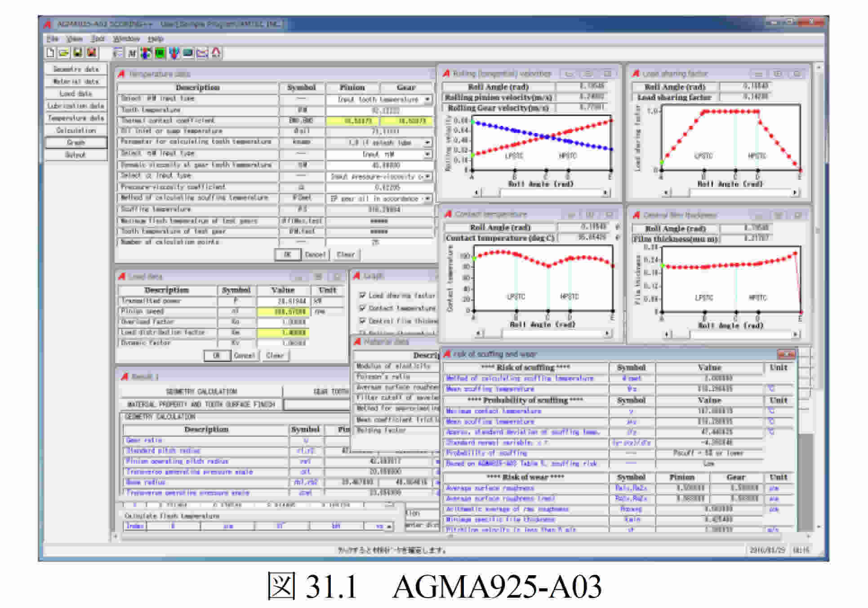Click the Contact temperature graph roll-angle slider
The image size is (868, 608).
[543, 333]
